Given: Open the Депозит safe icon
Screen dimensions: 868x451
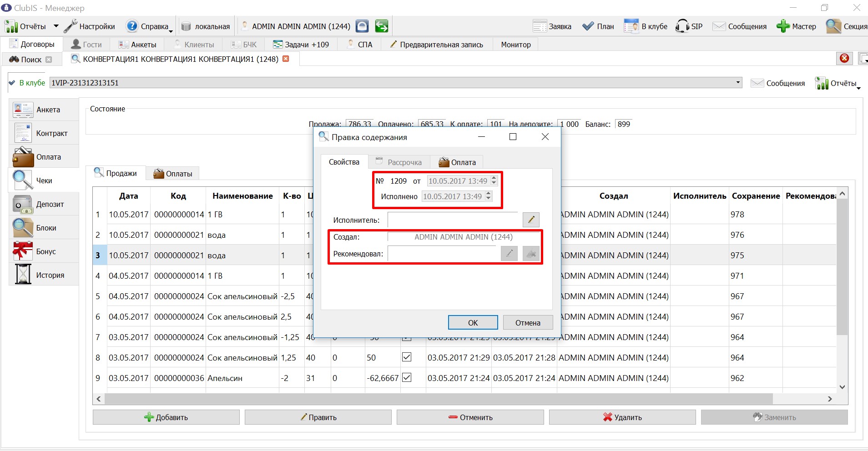Looking at the screenshot, I should click(23, 204).
